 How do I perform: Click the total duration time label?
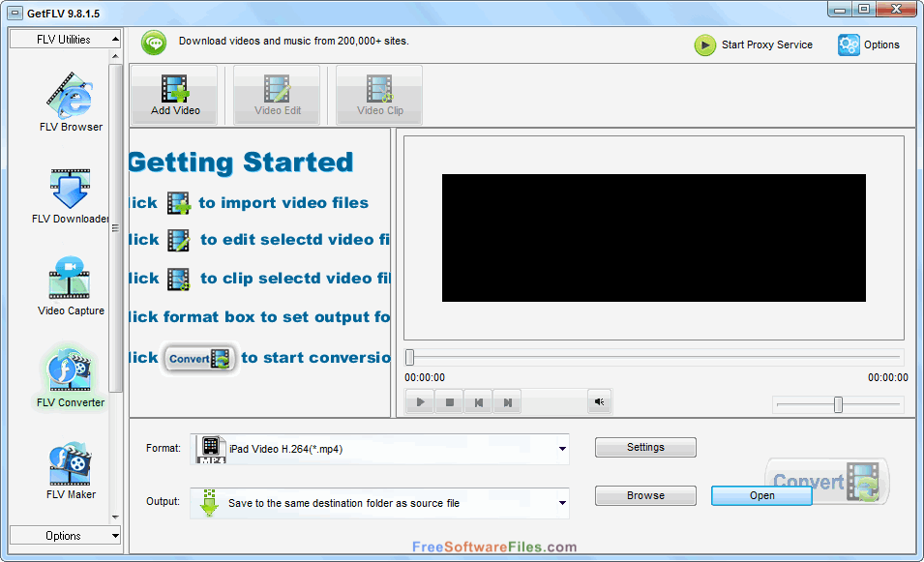pos(887,377)
